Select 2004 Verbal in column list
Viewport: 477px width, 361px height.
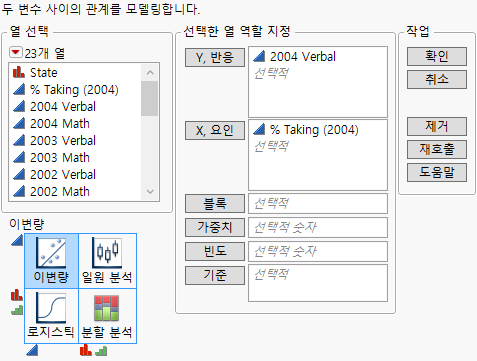point(63,106)
